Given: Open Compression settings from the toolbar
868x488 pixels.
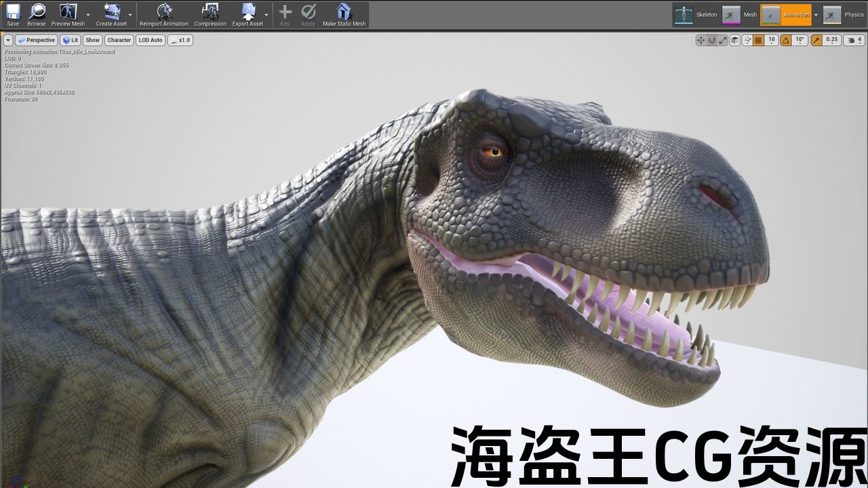Looking at the screenshot, I should pos(210,12).
